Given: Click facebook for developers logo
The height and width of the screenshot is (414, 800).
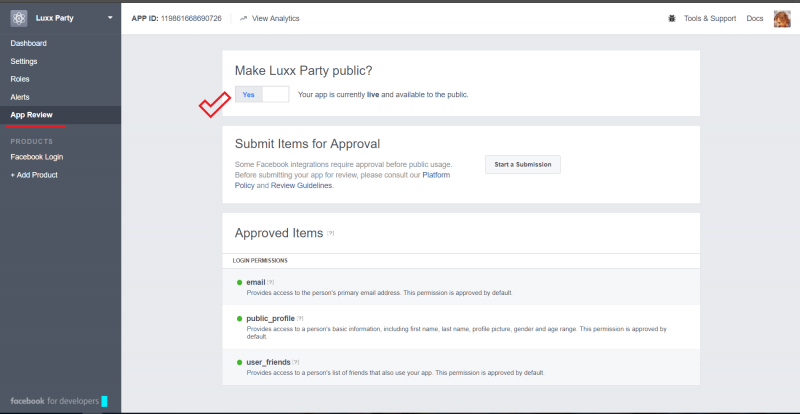Looking at the screenshot, I should [x=55, y=401].
